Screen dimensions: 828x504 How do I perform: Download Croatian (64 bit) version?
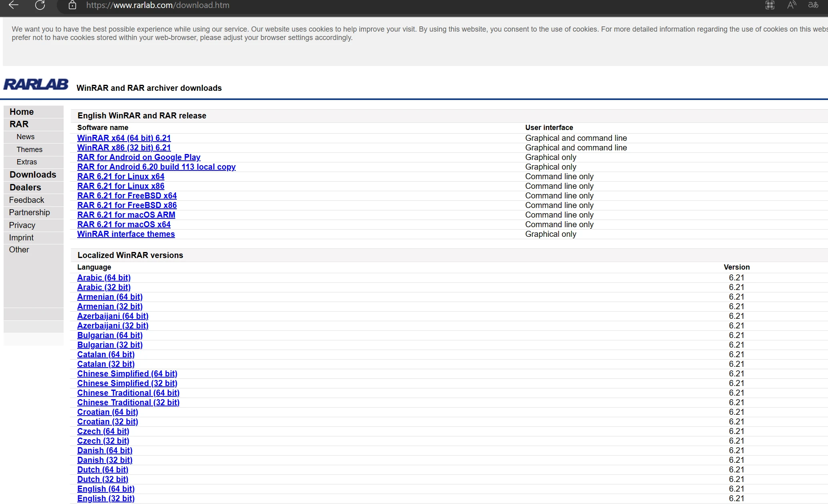[108, 412]
